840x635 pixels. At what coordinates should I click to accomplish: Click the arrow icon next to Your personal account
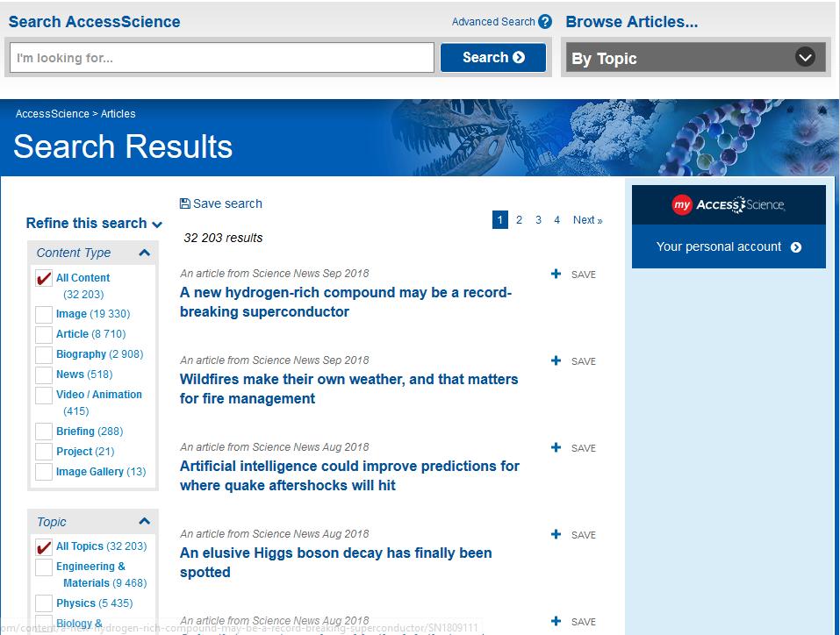796,247
